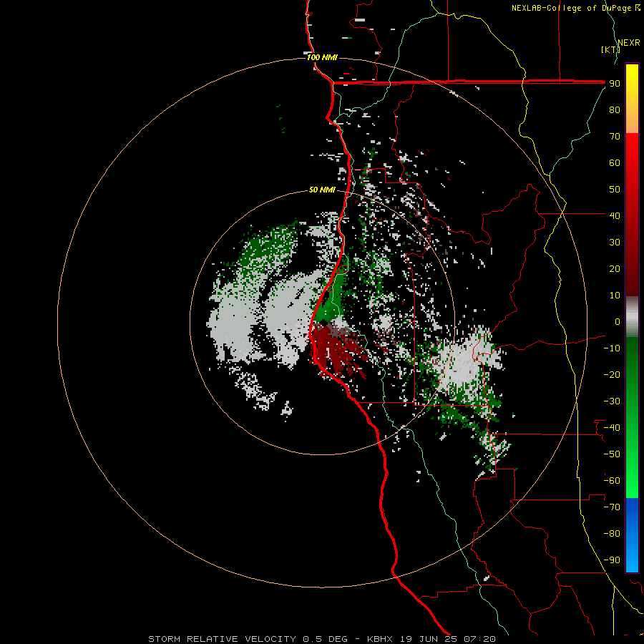This screenshot has height=644, width=644.
Task: Click the positive 90 scale value
Action: tap(615, 84)
